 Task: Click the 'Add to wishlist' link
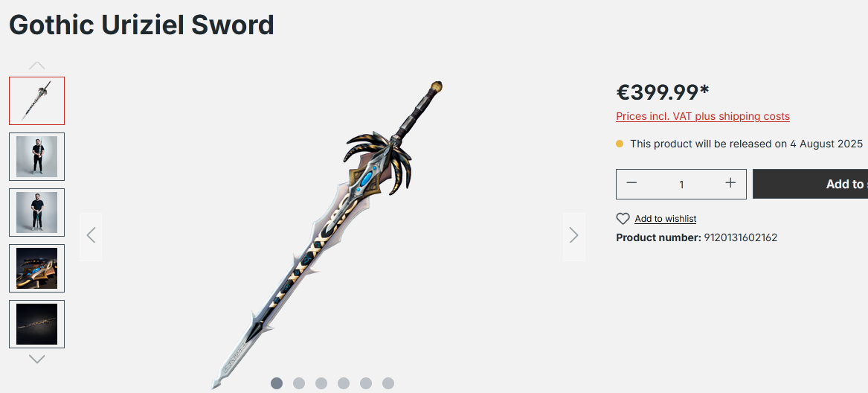[x=666, y=219]
